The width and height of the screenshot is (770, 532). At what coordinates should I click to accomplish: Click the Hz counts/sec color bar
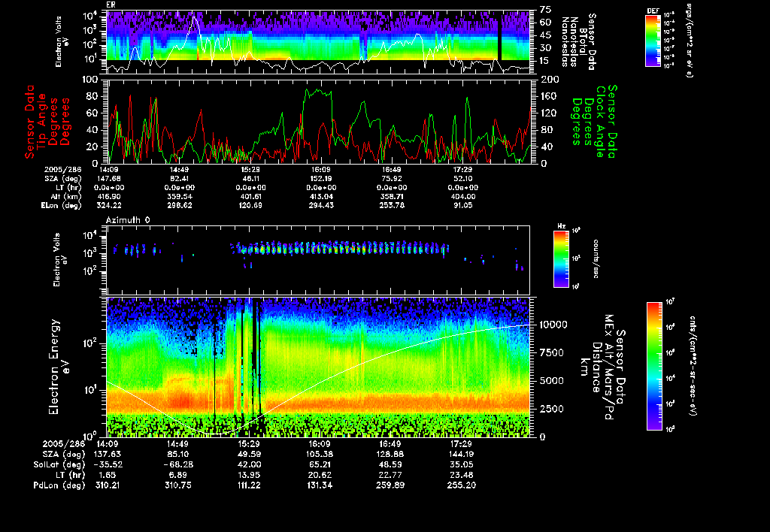[x=561, y=259]
